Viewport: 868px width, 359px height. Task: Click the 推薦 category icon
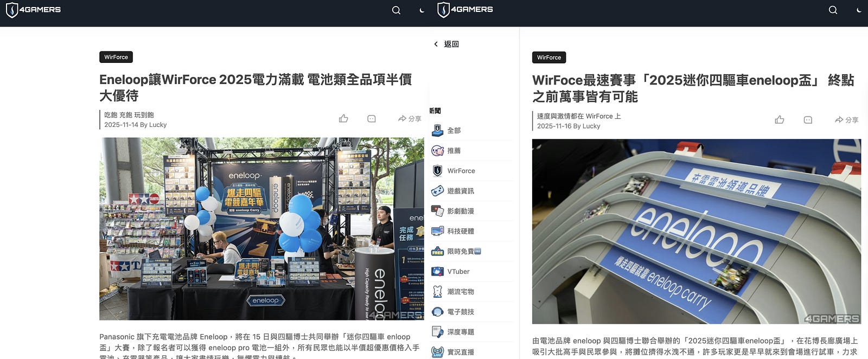coord(437,151)
